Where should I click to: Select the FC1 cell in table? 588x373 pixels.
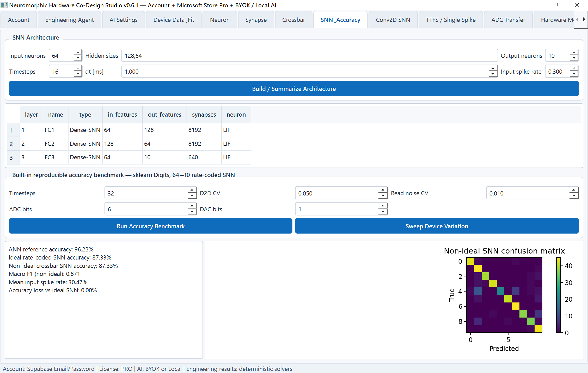[56, 130]
